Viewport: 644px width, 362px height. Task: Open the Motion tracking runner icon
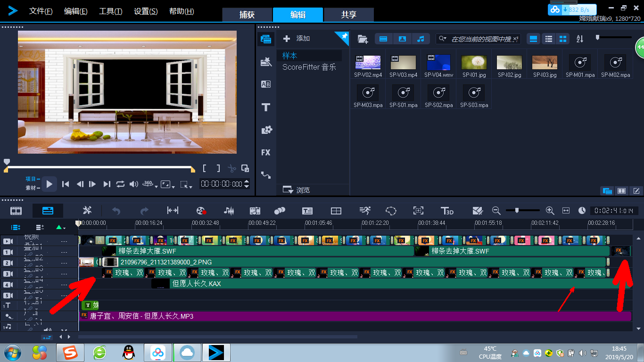(364, 211)
